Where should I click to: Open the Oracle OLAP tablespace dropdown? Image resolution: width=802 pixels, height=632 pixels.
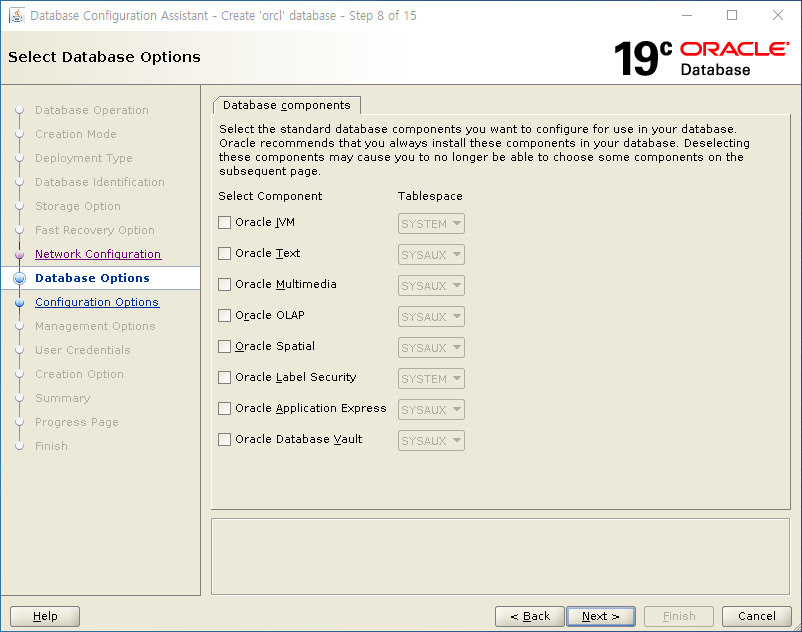point(431,317)
